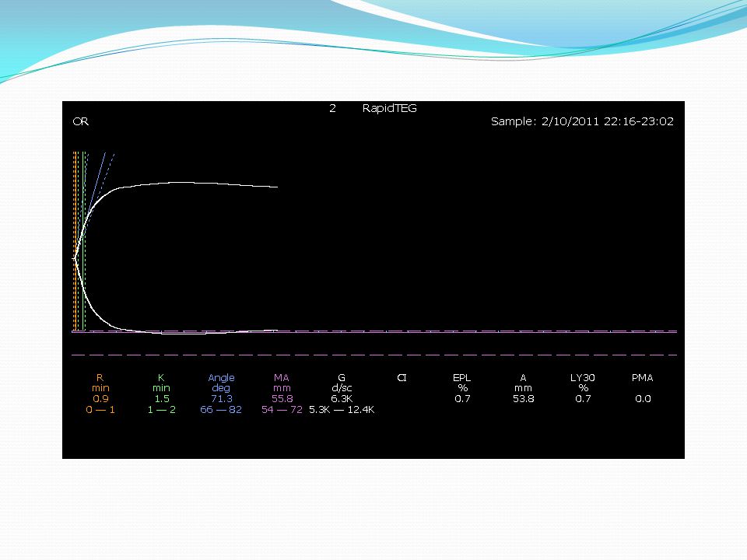
Task: Click the R parameter heading
Action: [x=100, y=378]
